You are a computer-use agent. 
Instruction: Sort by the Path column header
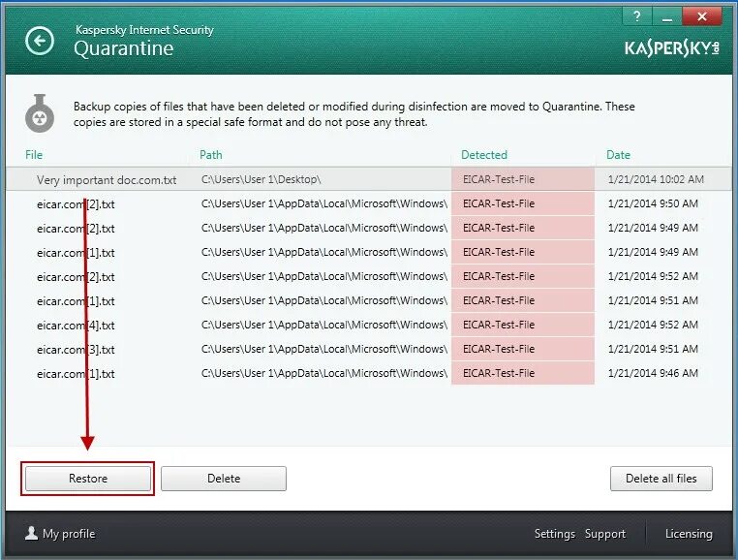point(211,155)
